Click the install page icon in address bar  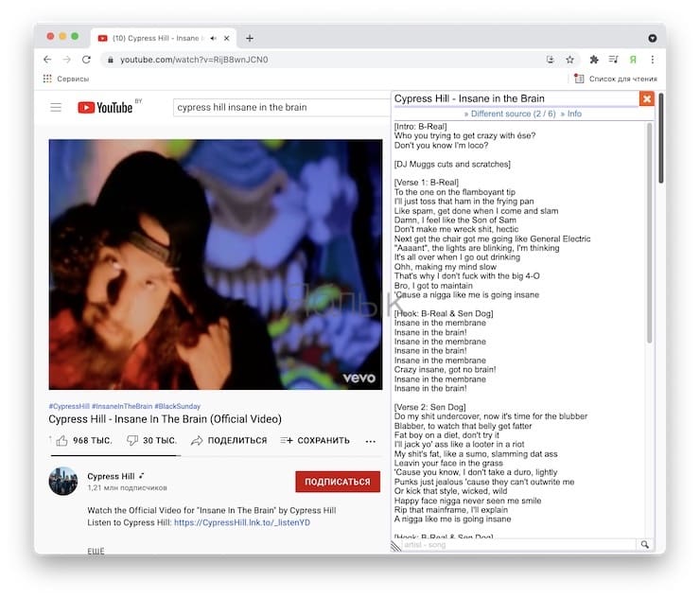tap(550, 60)
